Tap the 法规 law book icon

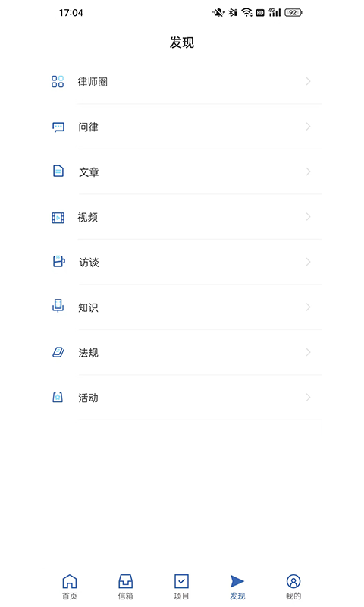[x=58, y=352]
